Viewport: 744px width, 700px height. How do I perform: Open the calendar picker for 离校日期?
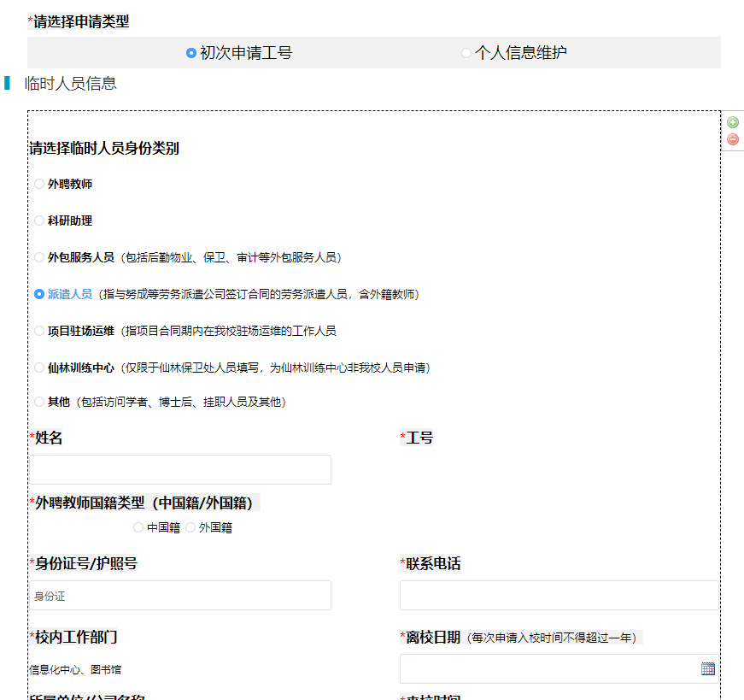click(x=707, y=668)
